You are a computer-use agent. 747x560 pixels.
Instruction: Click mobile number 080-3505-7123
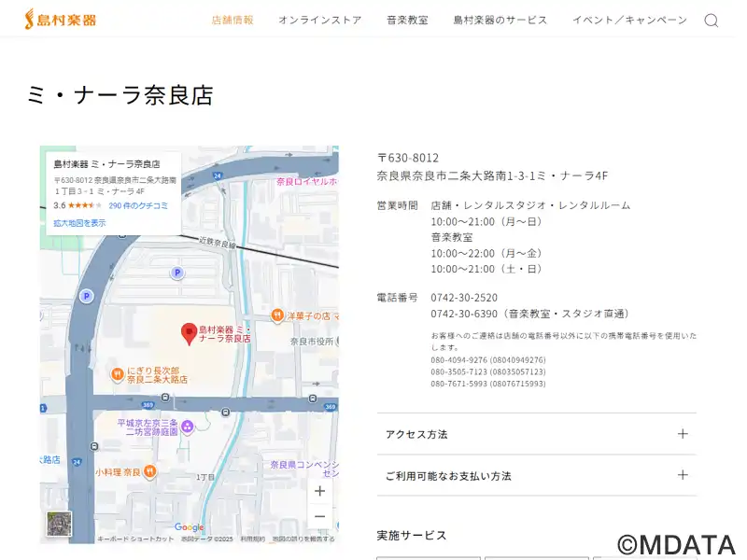(488, 371)
